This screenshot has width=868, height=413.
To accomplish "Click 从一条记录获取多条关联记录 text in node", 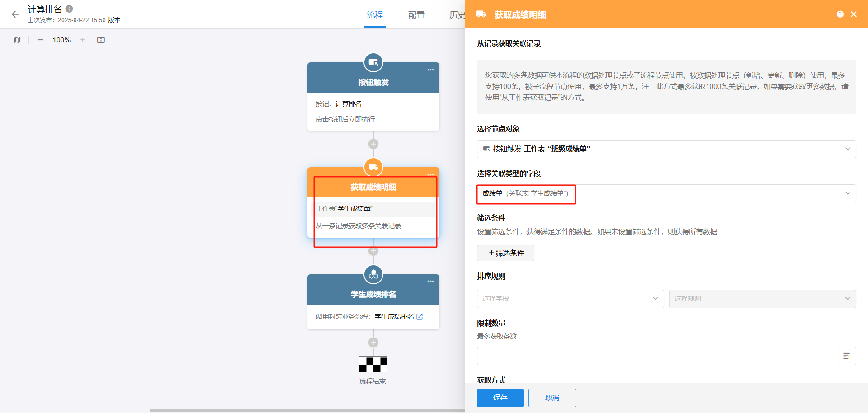I will point(359,226).
